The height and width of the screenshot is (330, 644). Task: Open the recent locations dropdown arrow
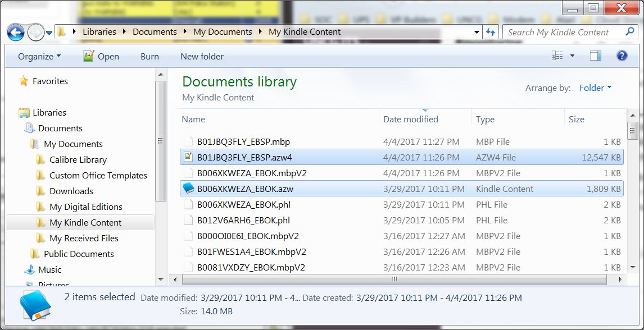[x=49, y=33]
